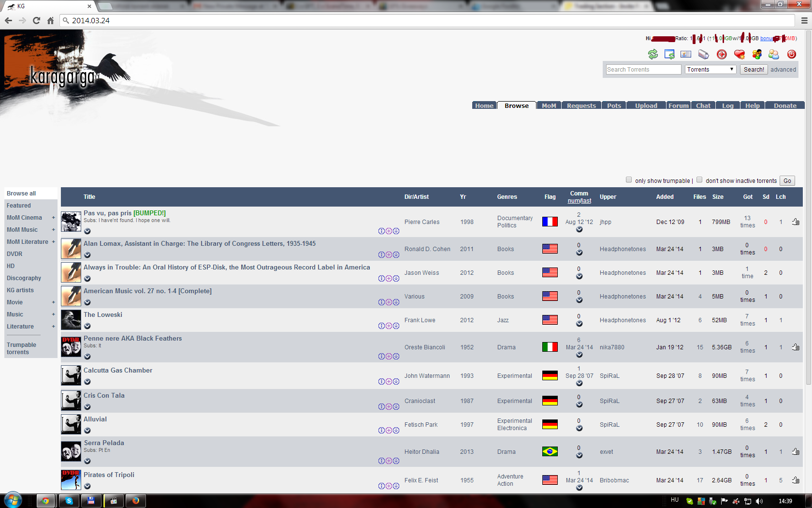
Task: Open Firefox from the taskbar
Action: coord(136,501)
